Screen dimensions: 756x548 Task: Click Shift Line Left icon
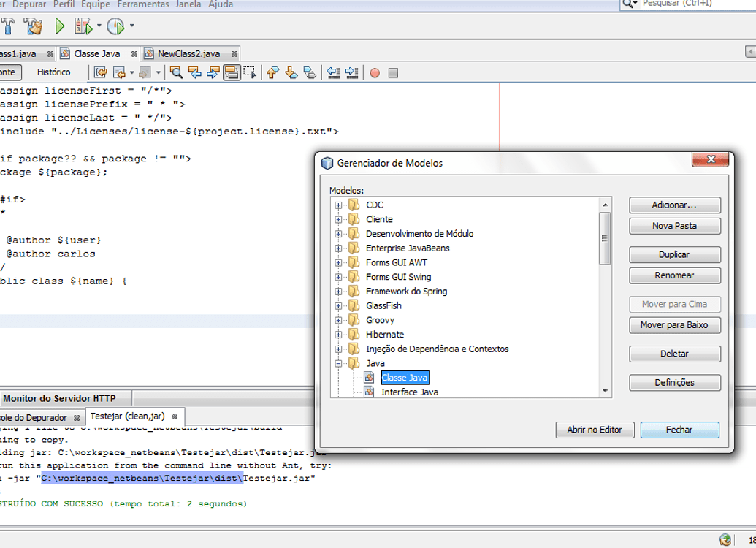333,73
